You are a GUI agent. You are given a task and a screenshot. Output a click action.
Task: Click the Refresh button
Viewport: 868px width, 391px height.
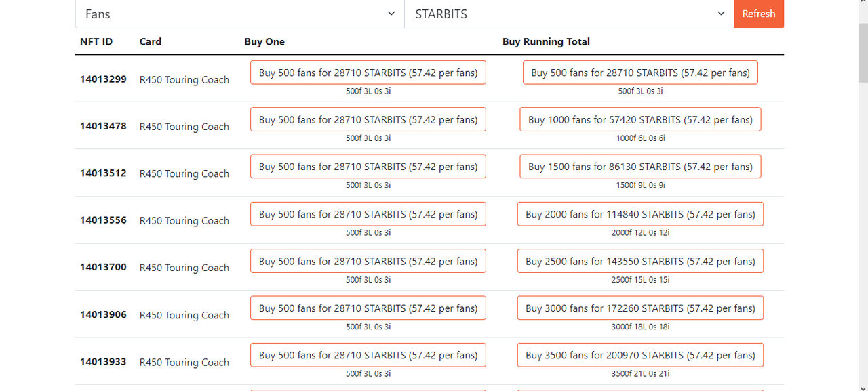pyautogui.click(x=759, y=14)
